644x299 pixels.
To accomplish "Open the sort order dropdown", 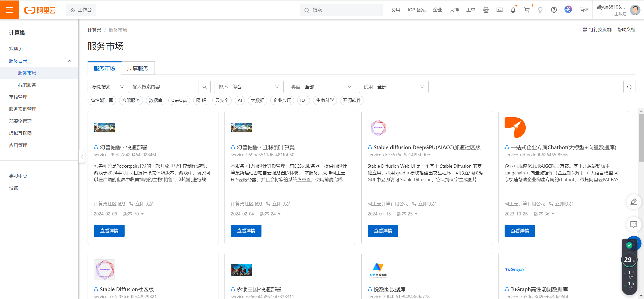I will tap(249, 87).
